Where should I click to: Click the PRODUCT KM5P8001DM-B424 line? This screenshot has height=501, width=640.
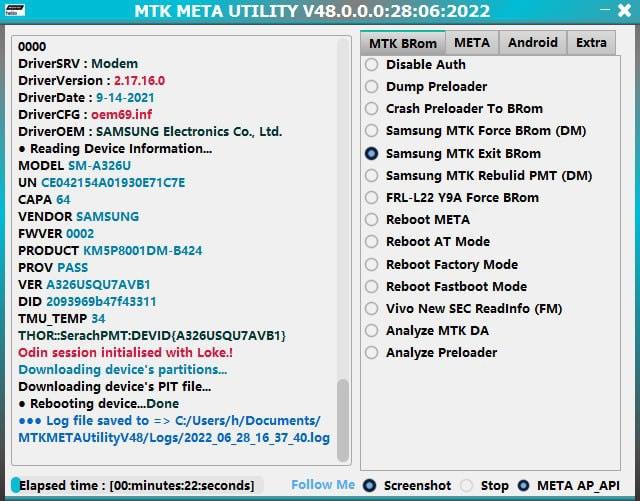[x=110, y=251]
